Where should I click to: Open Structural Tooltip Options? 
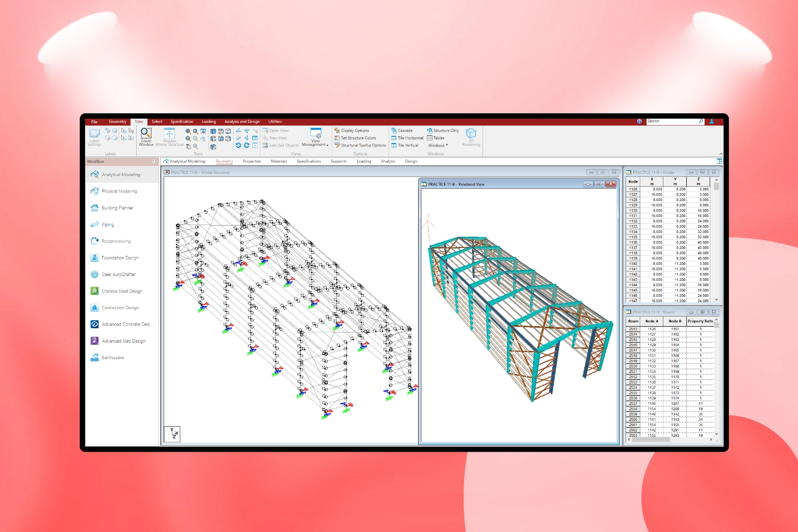click(x=361, y=145)
